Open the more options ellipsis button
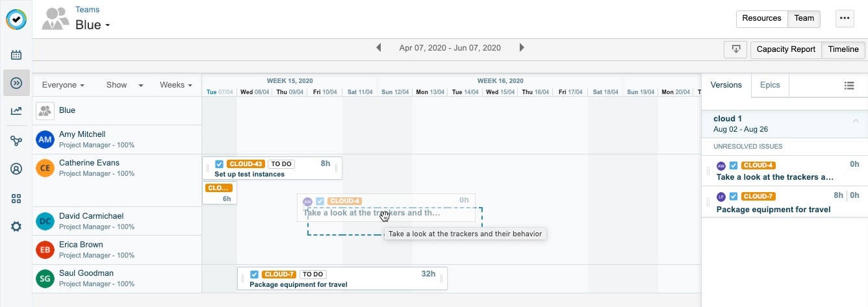Image resolution: width=868 pixels, height=307 pixels. point(845,18)
